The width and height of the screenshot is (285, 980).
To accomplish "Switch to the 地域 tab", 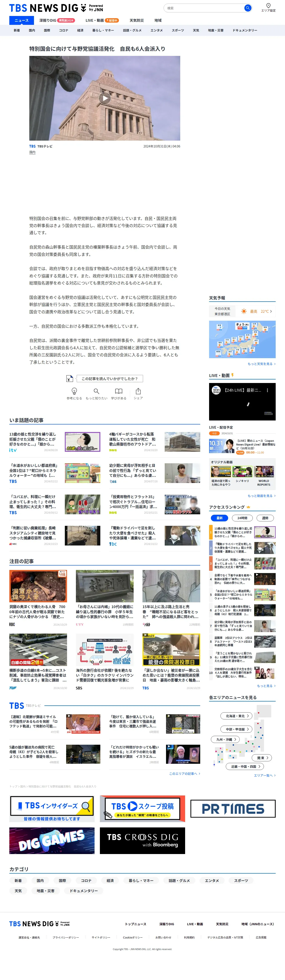I will [x=158, y=21].
